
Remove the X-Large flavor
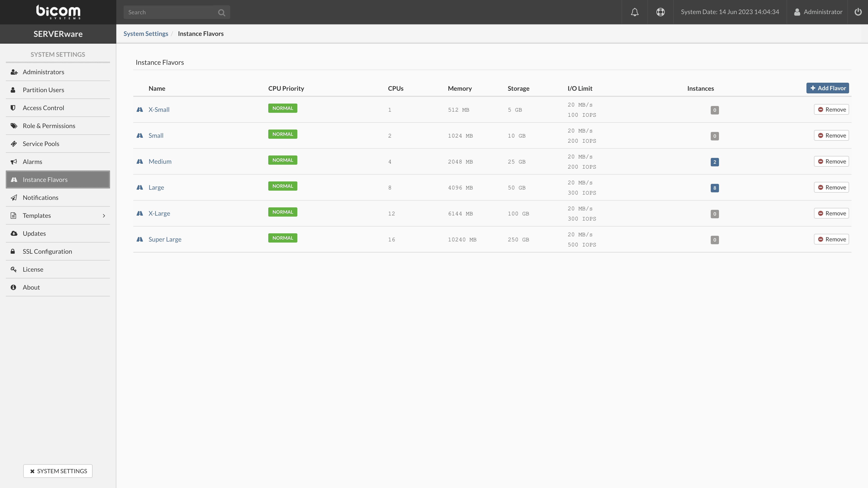point(831,213)
